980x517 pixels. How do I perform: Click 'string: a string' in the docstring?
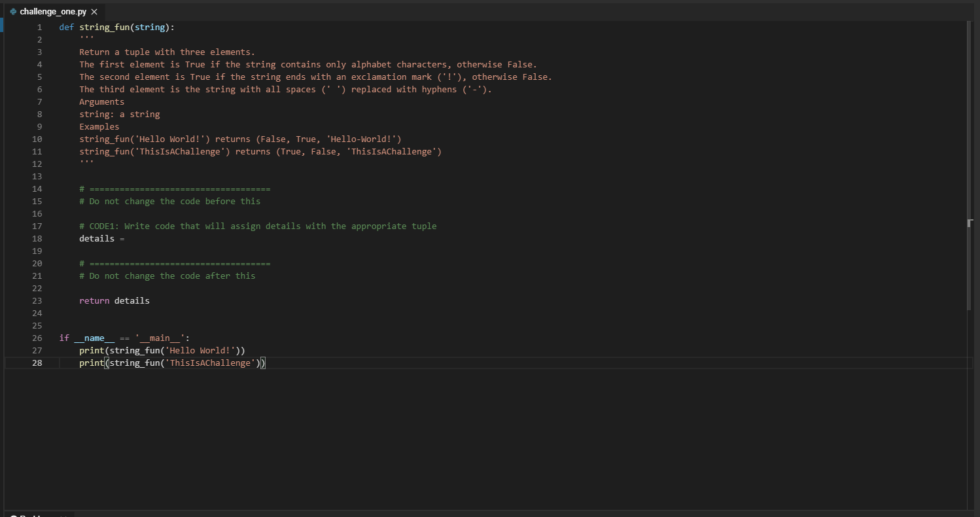119,115
